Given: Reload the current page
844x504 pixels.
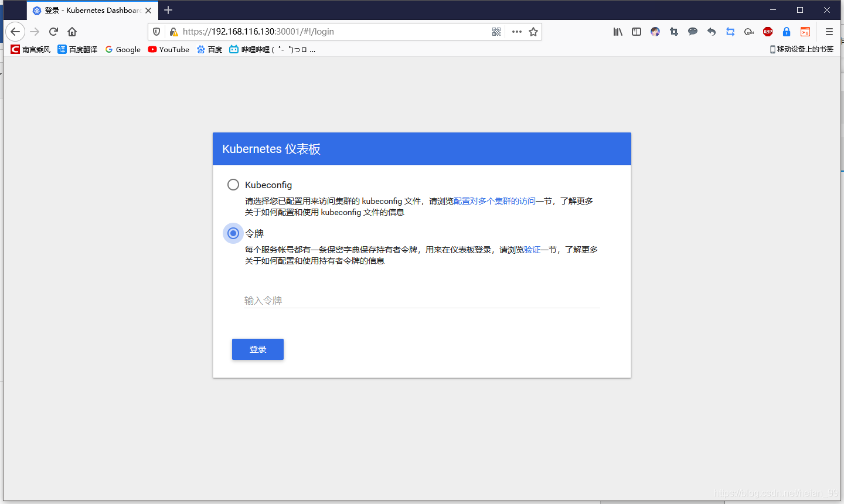Looking at the screenshot, I should coord(53,32).
